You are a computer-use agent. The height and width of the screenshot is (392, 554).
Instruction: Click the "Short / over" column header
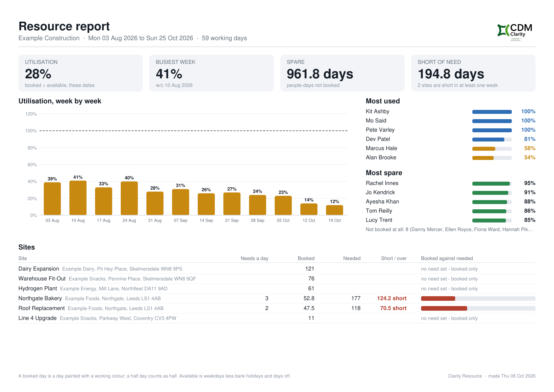point(394,258)
